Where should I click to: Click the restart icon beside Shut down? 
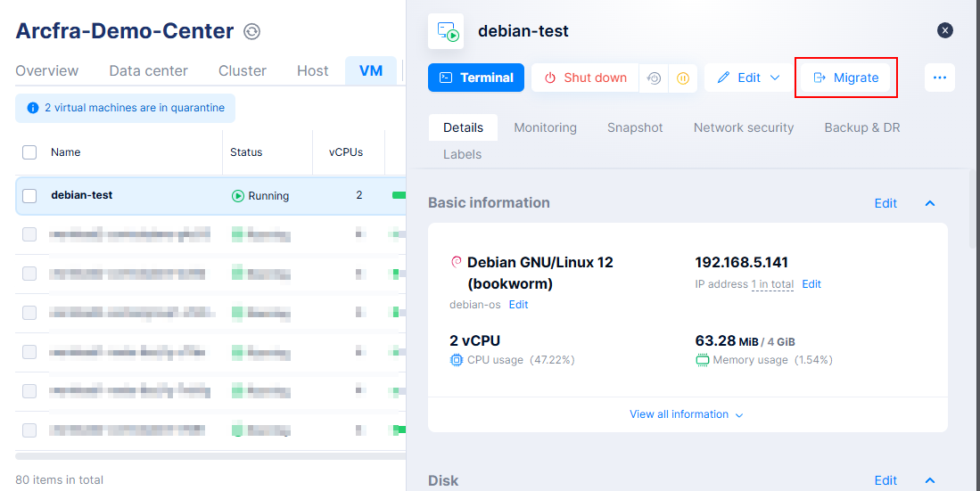655,78
